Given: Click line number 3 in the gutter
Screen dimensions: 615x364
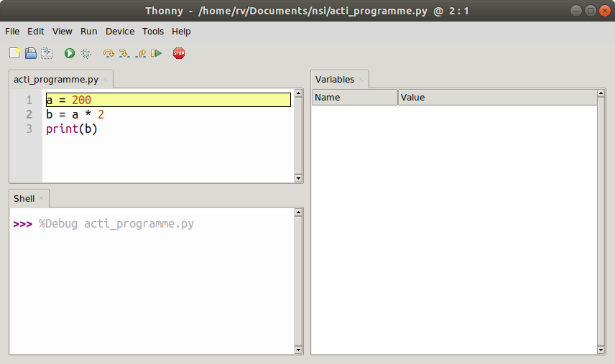Looking at the screenshot, I should coord(29,129).
